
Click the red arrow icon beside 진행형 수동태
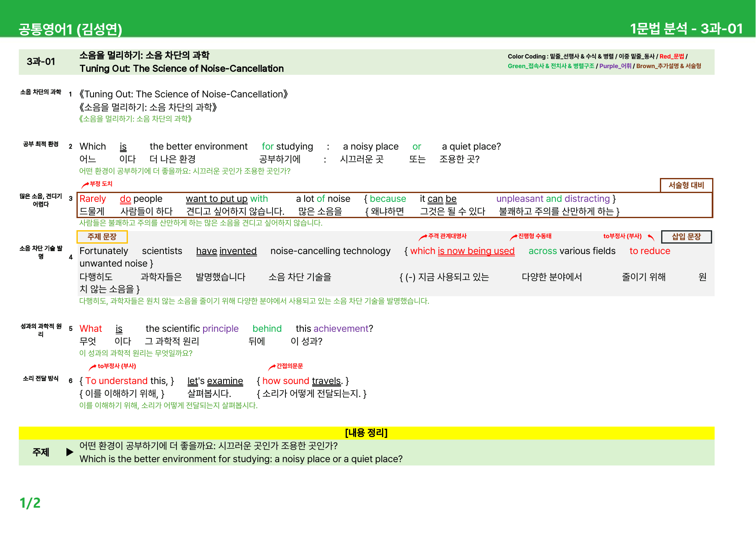point(514,237)
